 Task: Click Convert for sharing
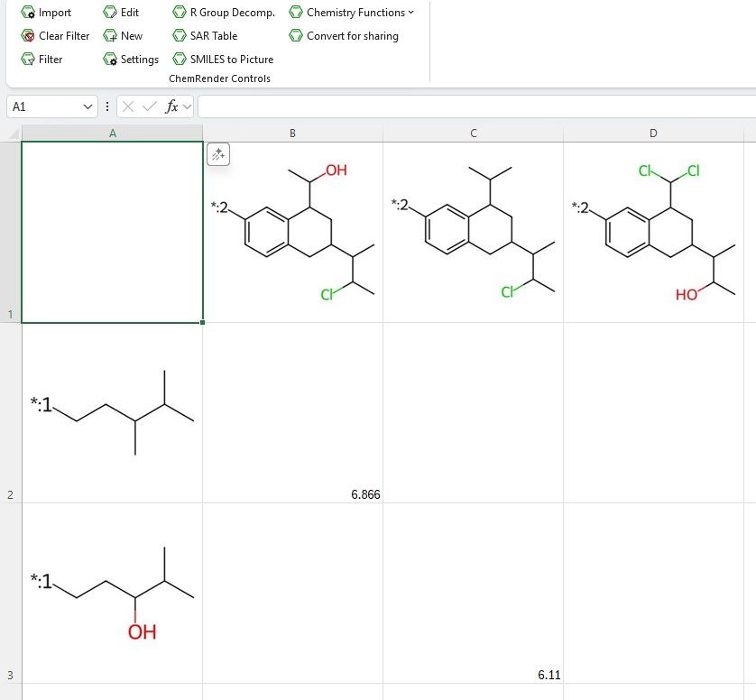(296, 36)
